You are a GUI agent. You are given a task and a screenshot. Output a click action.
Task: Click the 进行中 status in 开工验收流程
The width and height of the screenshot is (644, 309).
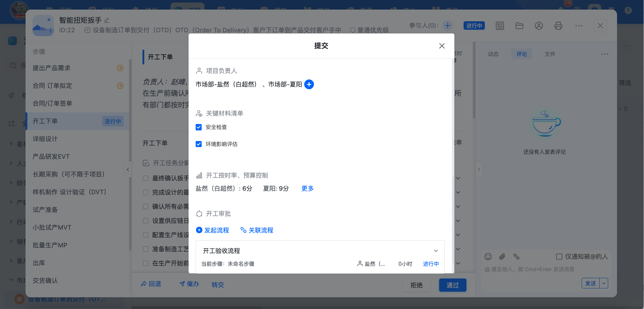tap(431, 264)
